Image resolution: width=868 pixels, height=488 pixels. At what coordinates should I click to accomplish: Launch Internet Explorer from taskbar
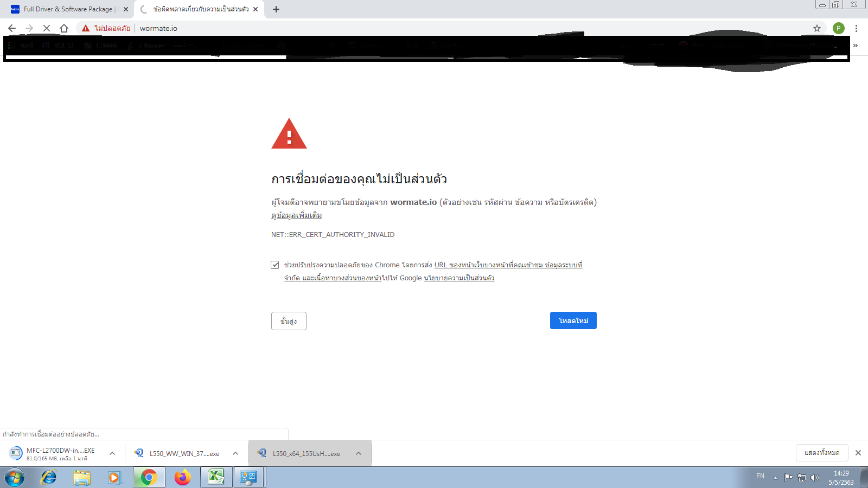click(49, 478)
